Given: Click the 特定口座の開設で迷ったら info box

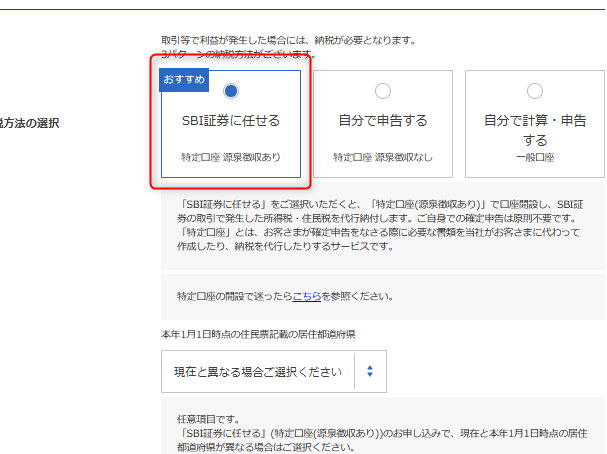Looking at the screenshot, I should (380, 296).
